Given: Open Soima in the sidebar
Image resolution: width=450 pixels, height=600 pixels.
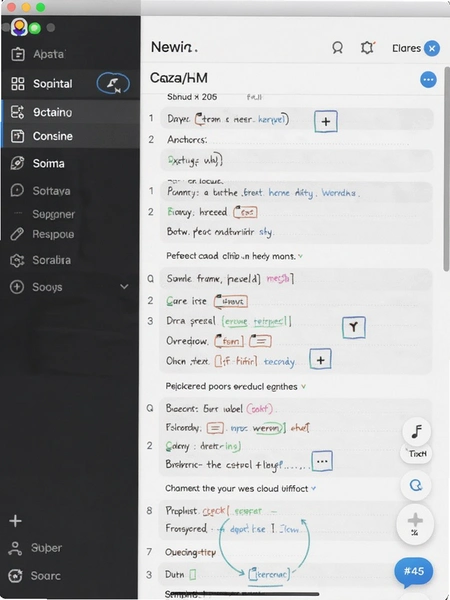Looking at the screenshot, I should pos(49,163).
